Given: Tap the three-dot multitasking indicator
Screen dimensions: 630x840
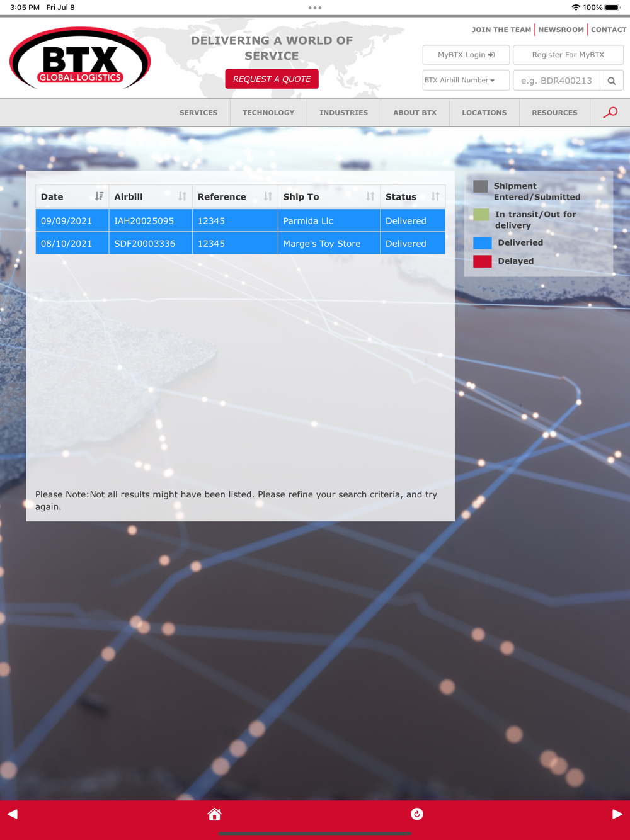Looking at the screenshot, I should [x=315, y=8].
